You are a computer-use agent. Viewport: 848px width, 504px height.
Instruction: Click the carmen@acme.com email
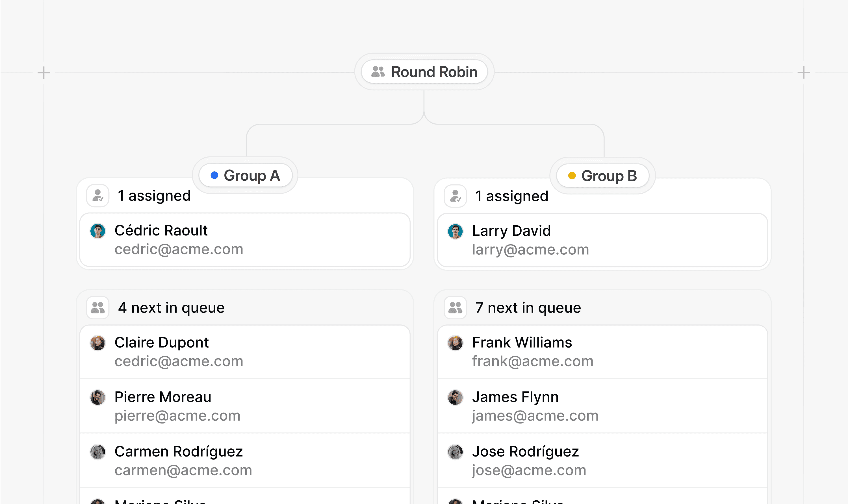tap(183, 470)
